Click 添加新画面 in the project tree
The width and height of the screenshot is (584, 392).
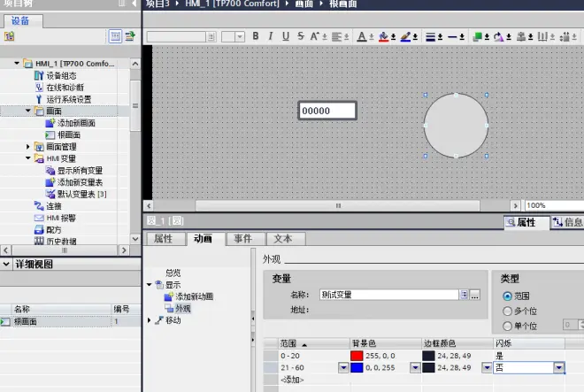76,123
